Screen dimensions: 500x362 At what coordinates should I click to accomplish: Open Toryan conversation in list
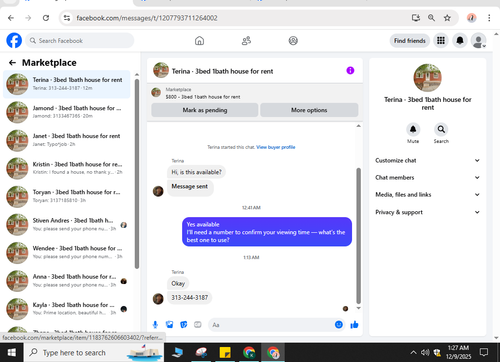[67, 196]
